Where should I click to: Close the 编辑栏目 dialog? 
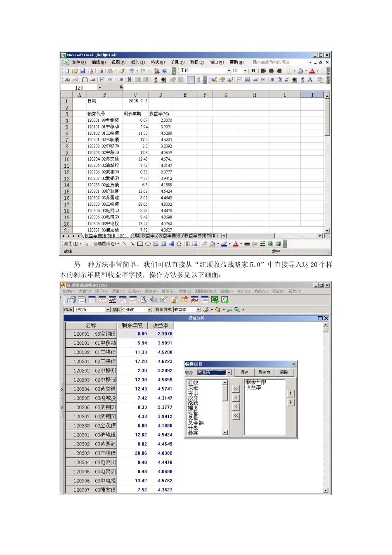[293, 364]
